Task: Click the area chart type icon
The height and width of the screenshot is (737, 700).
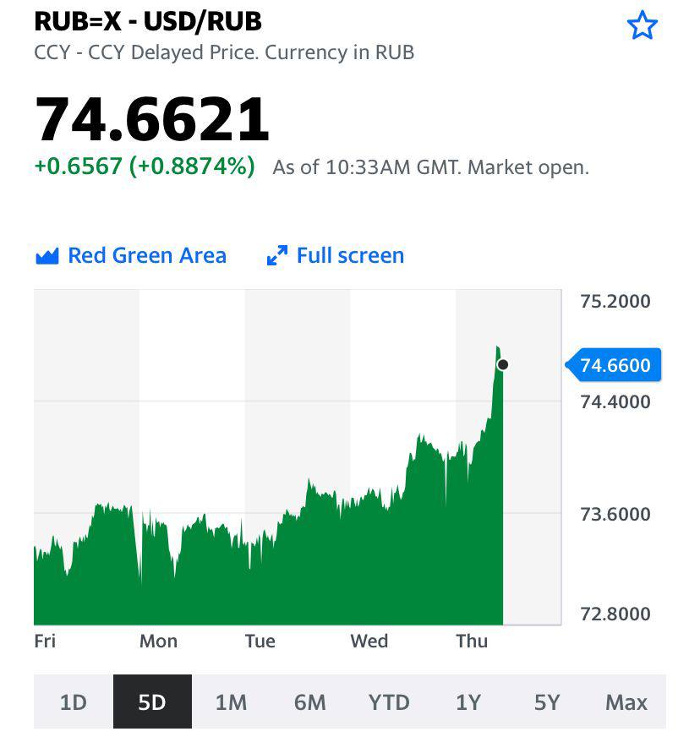Action: (47, 256)
